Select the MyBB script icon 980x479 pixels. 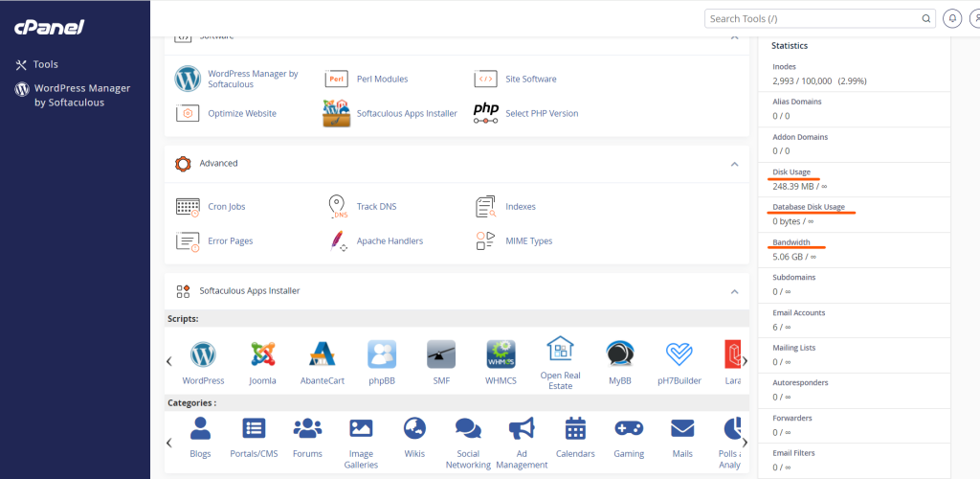tap(620, 354)
